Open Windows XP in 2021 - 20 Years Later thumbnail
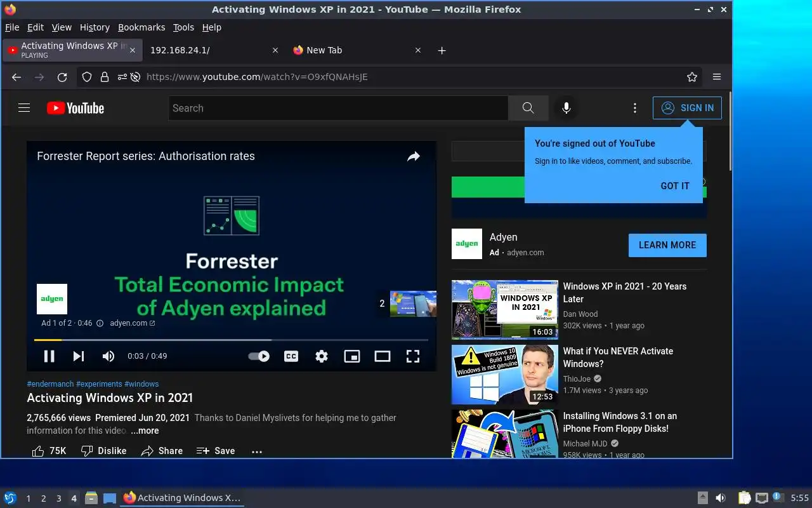This screenshot has height=508, width=812. 505,310
